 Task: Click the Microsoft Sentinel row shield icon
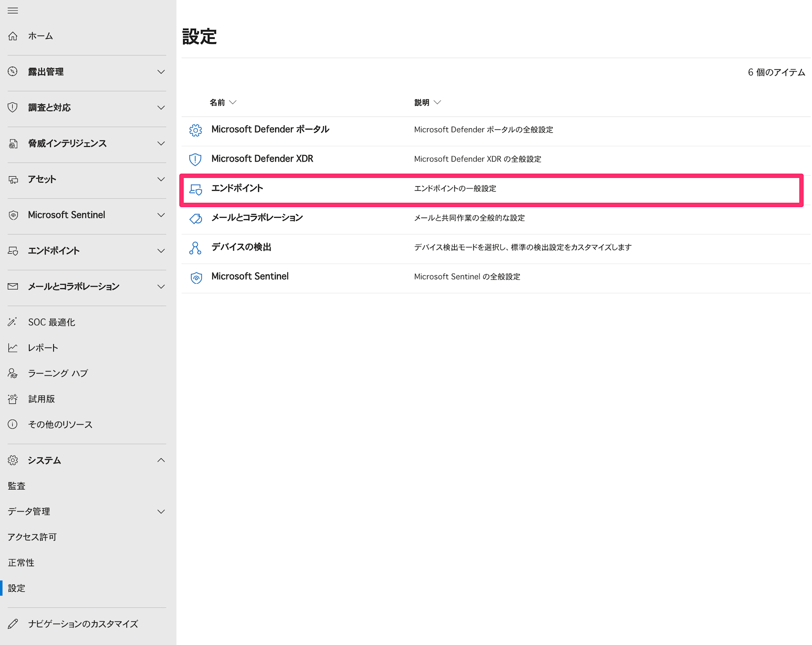[x=197, y=278]
